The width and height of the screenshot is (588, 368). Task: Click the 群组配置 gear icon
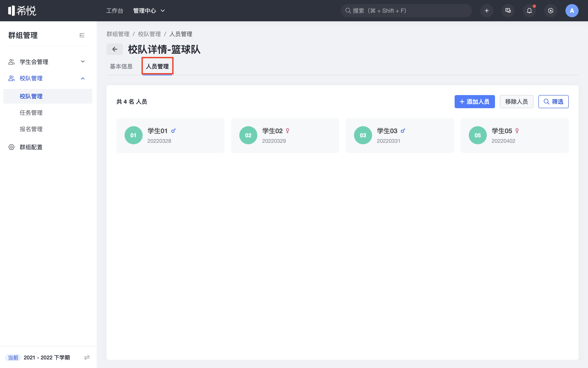pyautogui.click(x=11, y=147)
